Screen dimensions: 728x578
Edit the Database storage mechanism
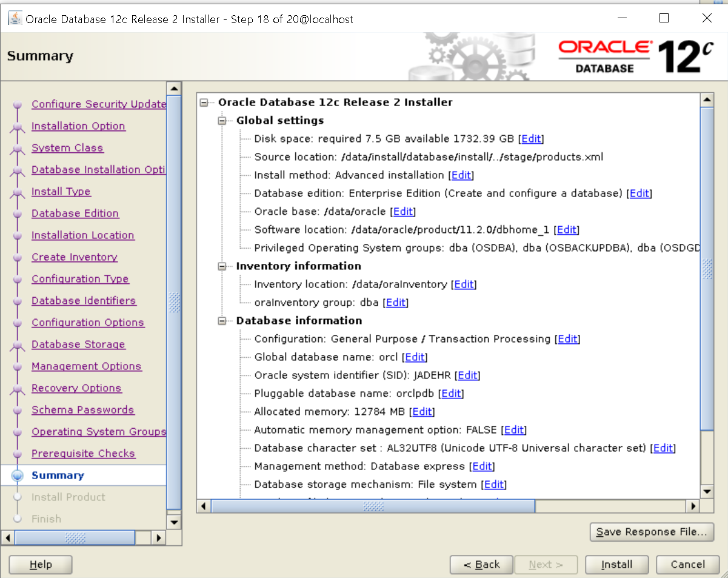(494, 485)
